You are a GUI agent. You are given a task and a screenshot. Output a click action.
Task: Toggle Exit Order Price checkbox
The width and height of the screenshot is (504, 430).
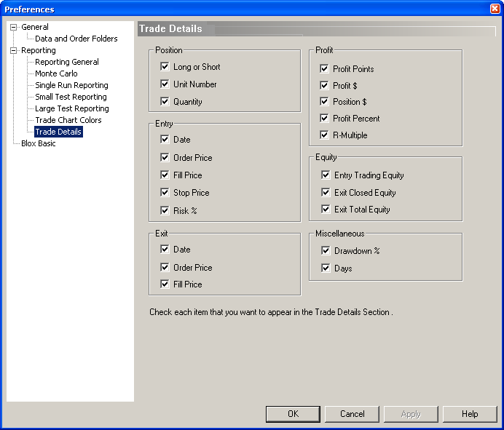point(165,267)
